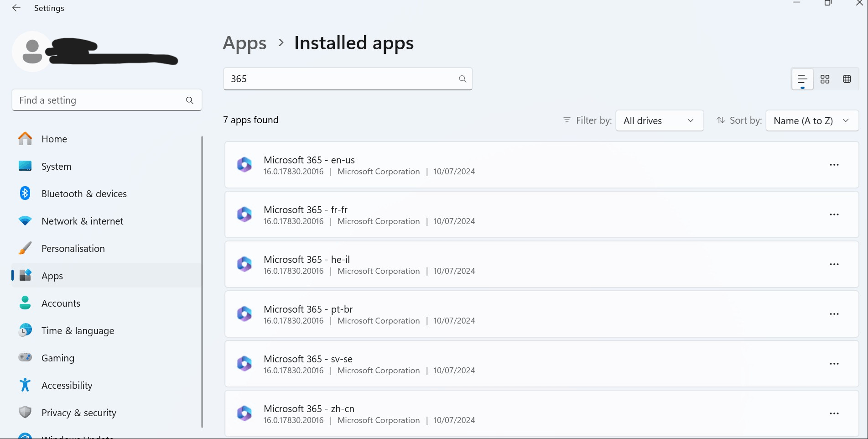This screenshot has height=439, width=868.
Task: Open more options for Microsoft 365 sv-se
Action: click(834, 364)
